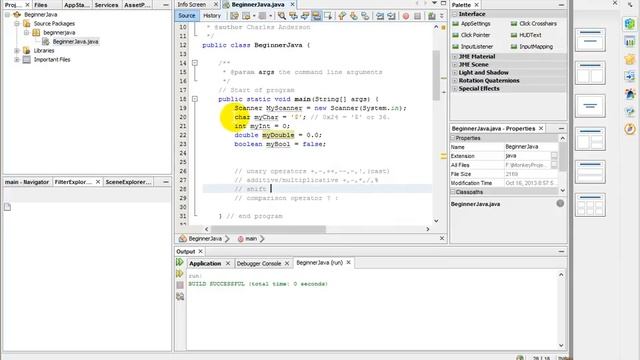Collapse the beginnerjava package node
The width and height of the screenshot is (640, 360).
[x=26, y=33]
